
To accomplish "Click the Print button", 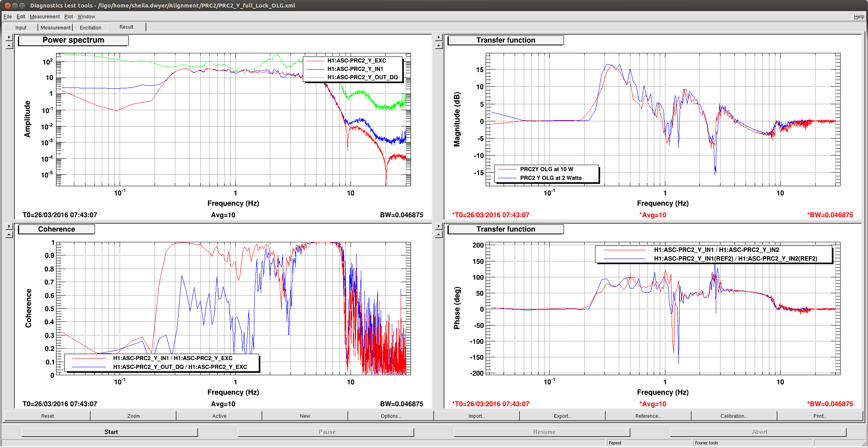I will 820,416.
